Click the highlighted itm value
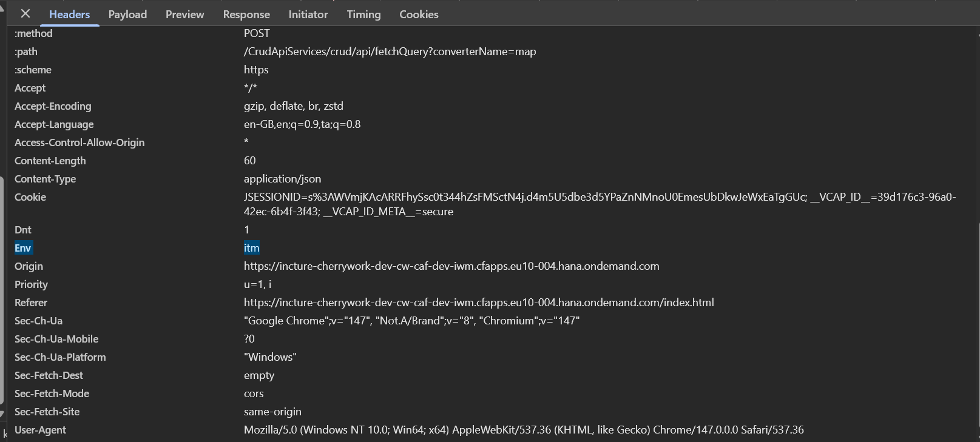 (252, 248)
